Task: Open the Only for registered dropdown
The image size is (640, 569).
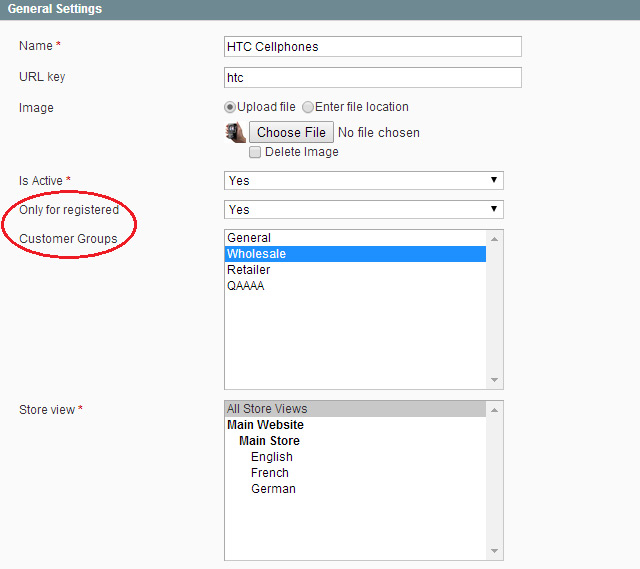Action: 364,209
